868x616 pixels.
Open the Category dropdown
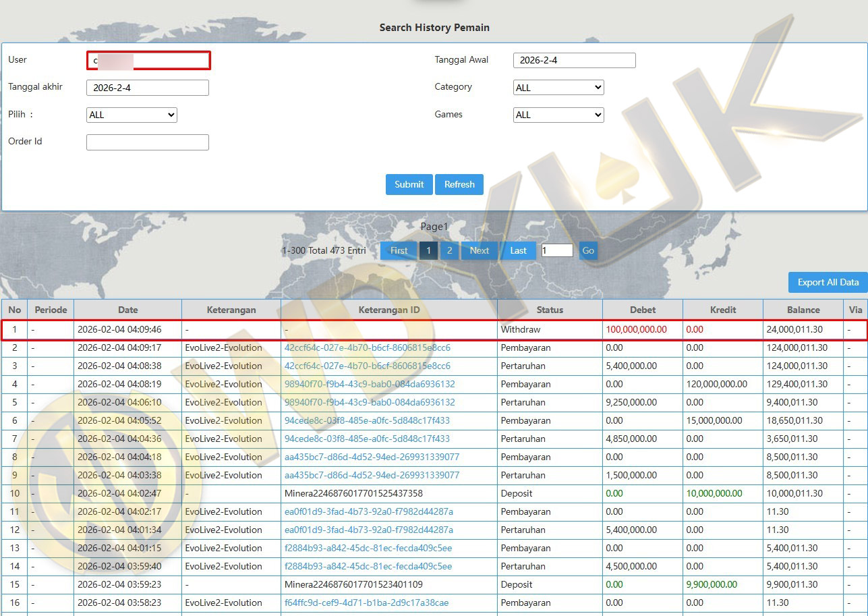coord(558,88)
